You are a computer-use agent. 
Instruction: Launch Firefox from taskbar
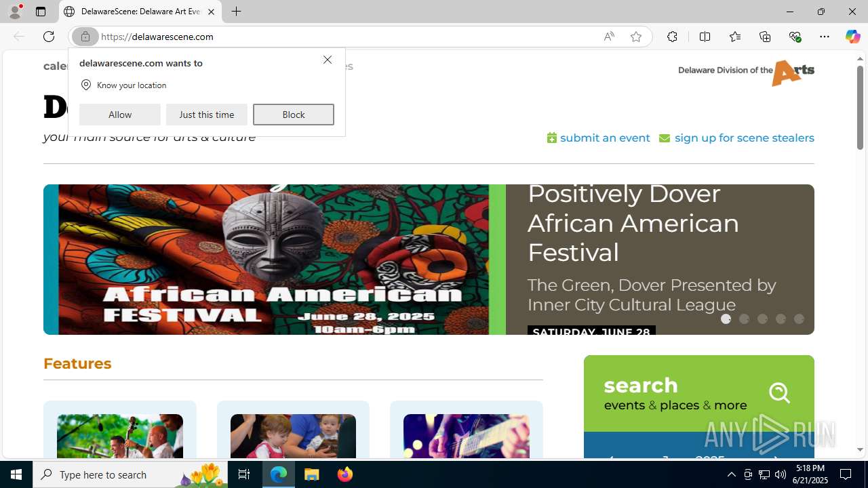coord(345,474)
